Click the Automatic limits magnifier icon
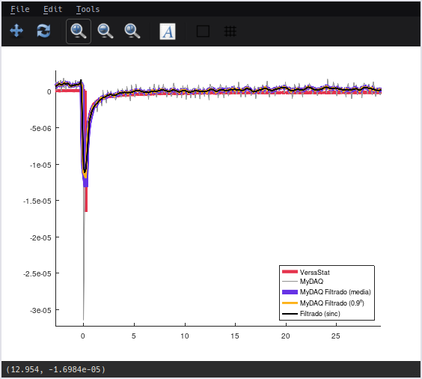422x379 pixels. point(132,32)
